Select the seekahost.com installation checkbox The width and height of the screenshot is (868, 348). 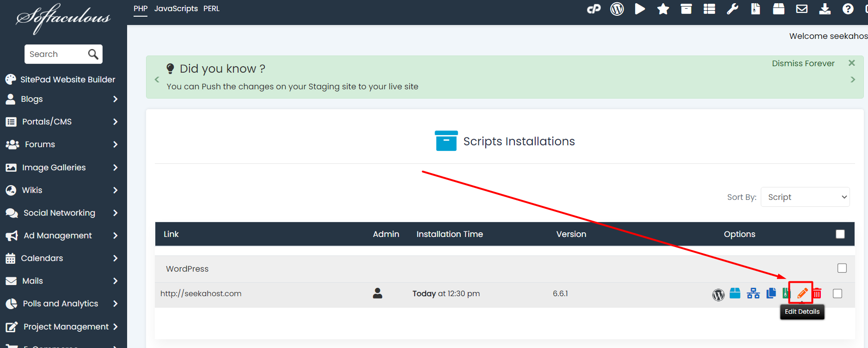click(x=837, y=293)
